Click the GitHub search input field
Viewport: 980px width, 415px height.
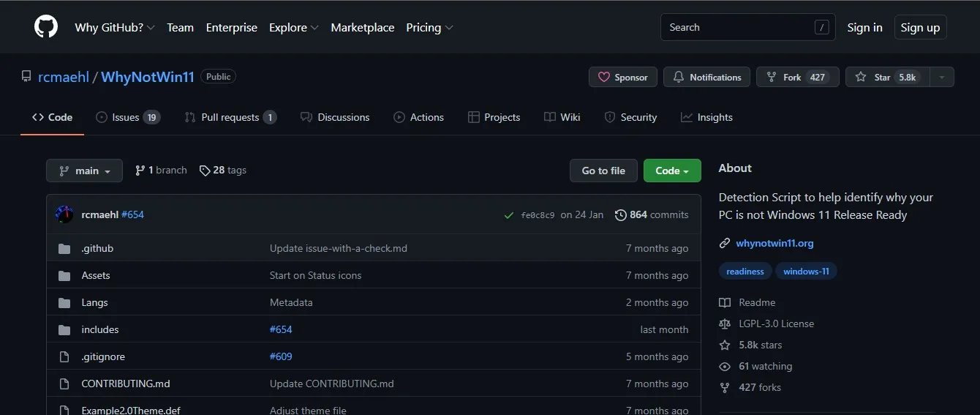pos(739,27)
